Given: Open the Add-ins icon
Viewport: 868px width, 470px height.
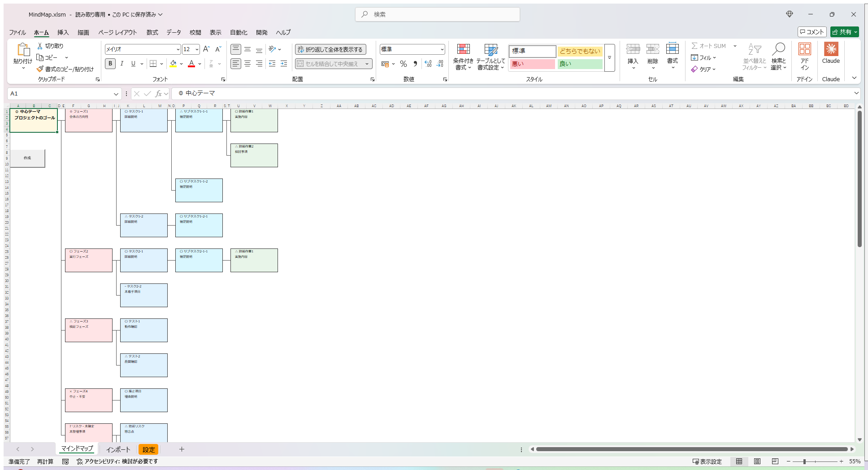Looking at the screenshot, I should pos(805,49).
